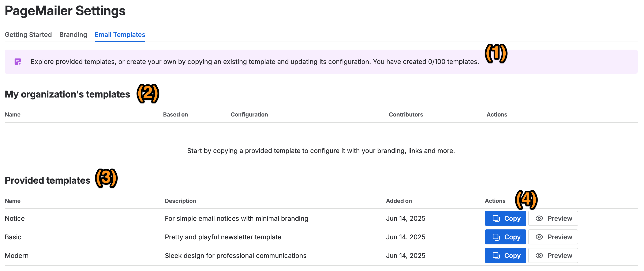Screen dimensions: 644x271
Task: Click the Actions header in organization templates table
Action: 497,114
